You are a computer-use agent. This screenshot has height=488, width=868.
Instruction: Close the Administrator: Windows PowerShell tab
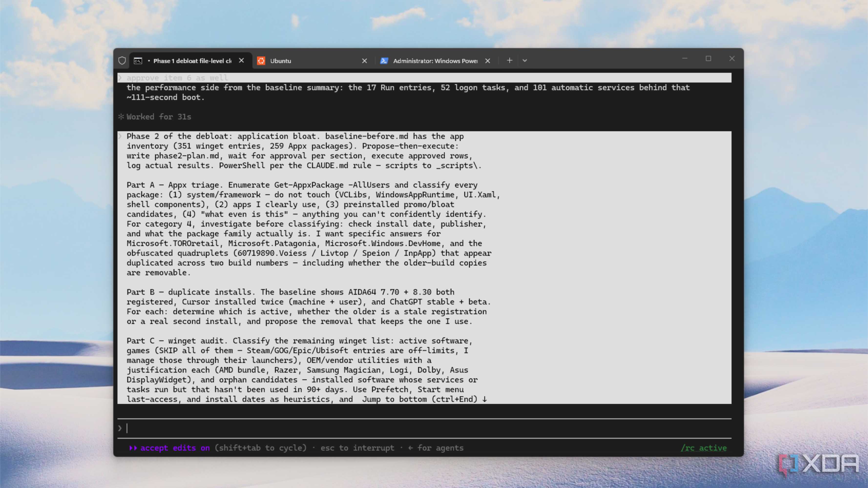488,61
